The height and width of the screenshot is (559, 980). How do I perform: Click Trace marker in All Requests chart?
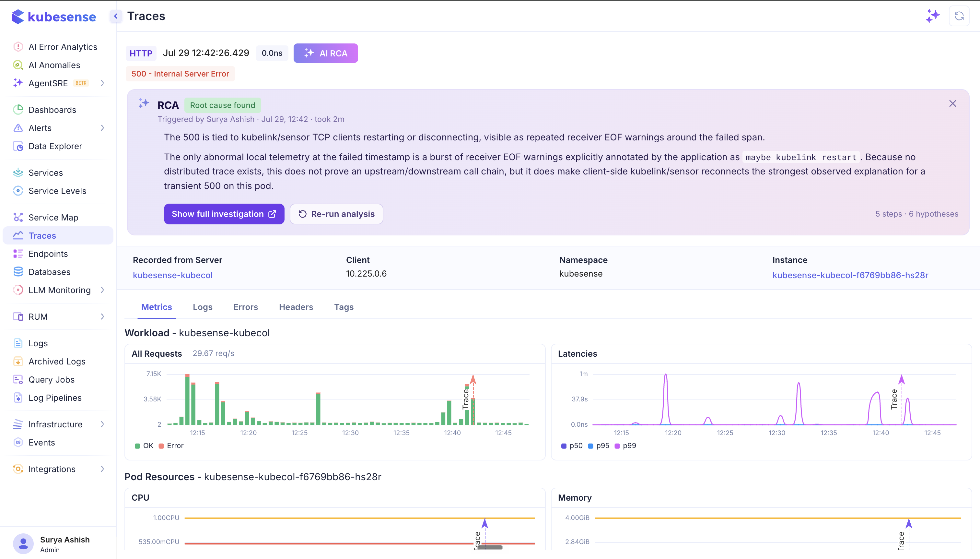[473, 380]
